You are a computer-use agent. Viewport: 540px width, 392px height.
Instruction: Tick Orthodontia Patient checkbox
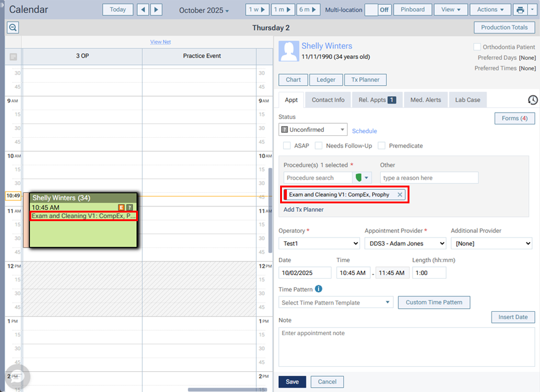point(477,47)
